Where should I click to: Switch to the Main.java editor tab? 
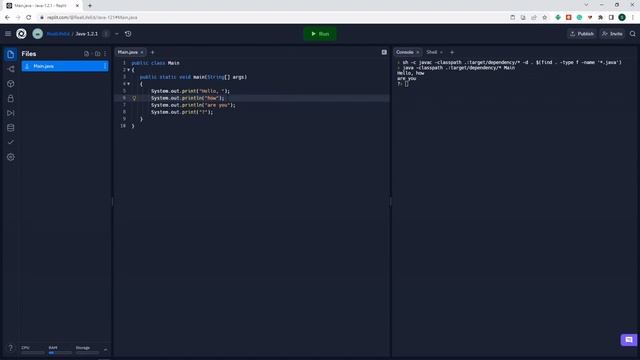(x=128, y=52)
